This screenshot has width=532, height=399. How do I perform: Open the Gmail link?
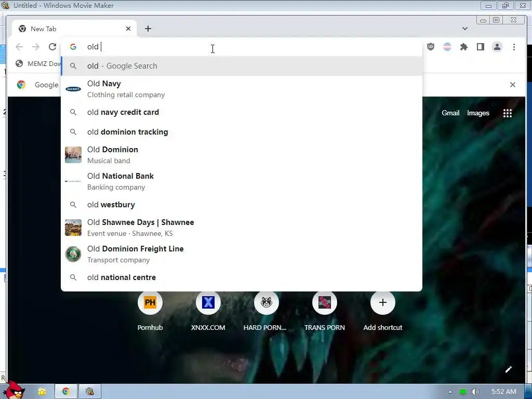(x=450, y=113)
